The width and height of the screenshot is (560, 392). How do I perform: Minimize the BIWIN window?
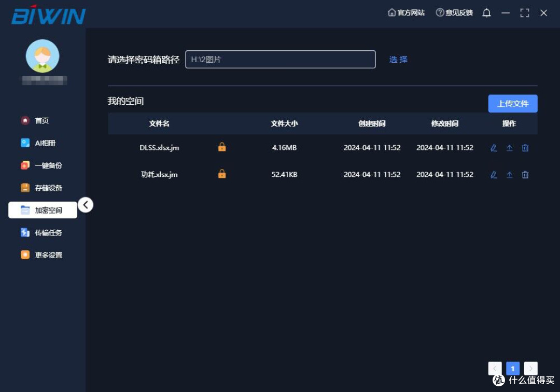click(506, 13)
